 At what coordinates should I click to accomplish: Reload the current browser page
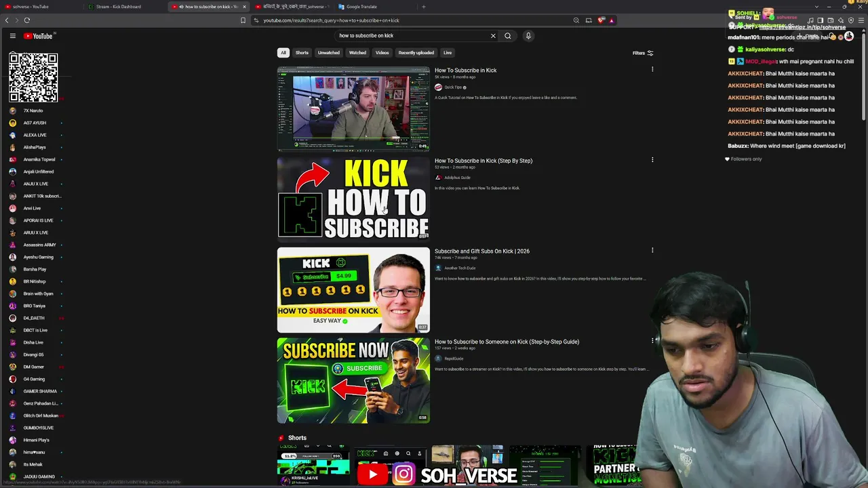[x=27, y=20]
